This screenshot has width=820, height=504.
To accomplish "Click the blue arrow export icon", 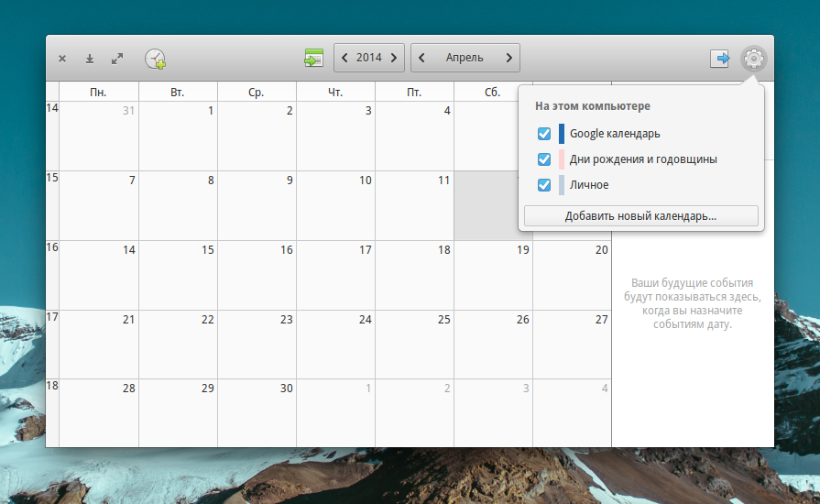I will point(719,58).
